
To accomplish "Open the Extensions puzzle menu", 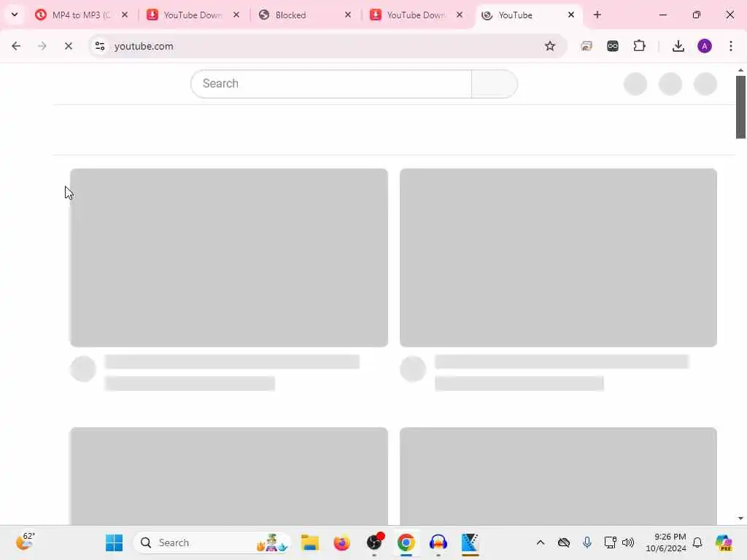I will (639, 46).
